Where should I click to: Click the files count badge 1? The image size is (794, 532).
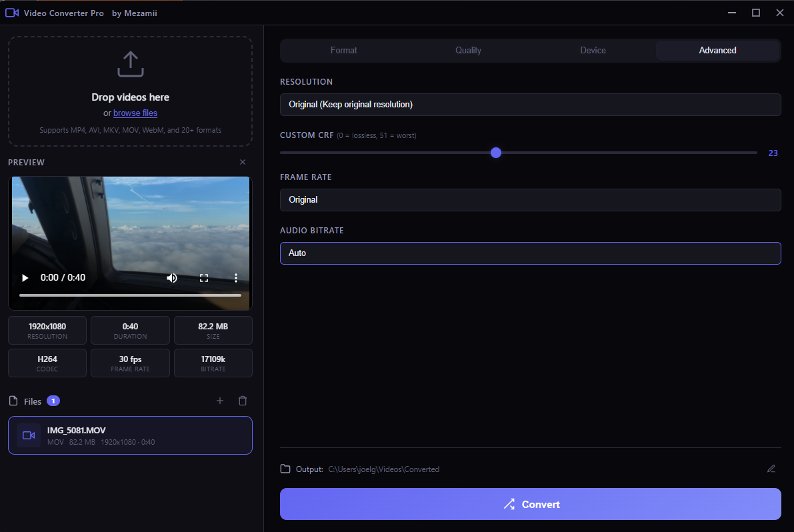[x=53, y=401]
